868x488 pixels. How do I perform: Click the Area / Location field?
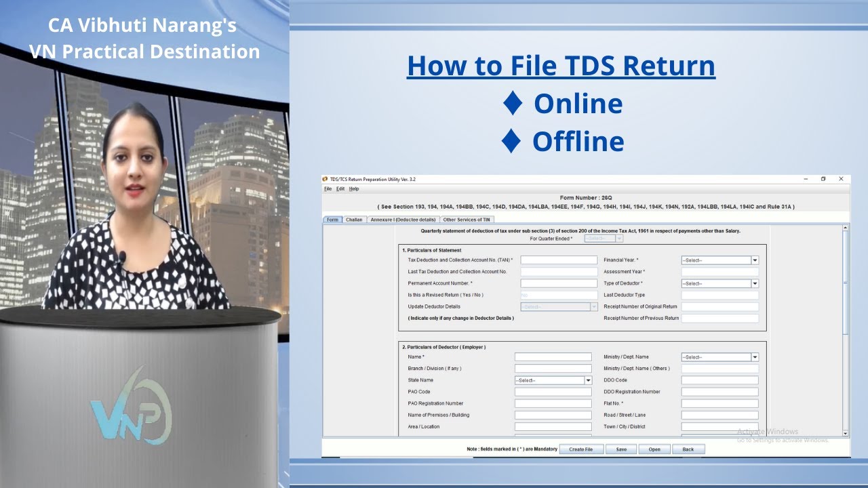point(553,427)
